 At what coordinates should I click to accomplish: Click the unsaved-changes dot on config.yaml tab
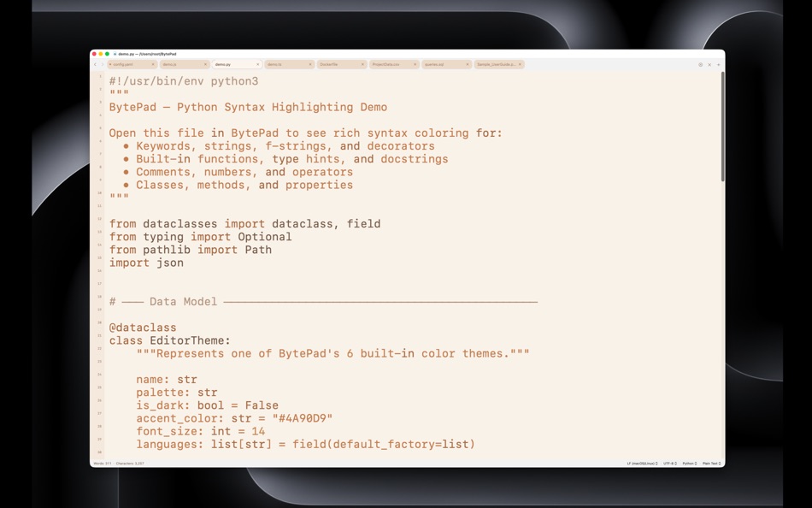click(111, 64)
